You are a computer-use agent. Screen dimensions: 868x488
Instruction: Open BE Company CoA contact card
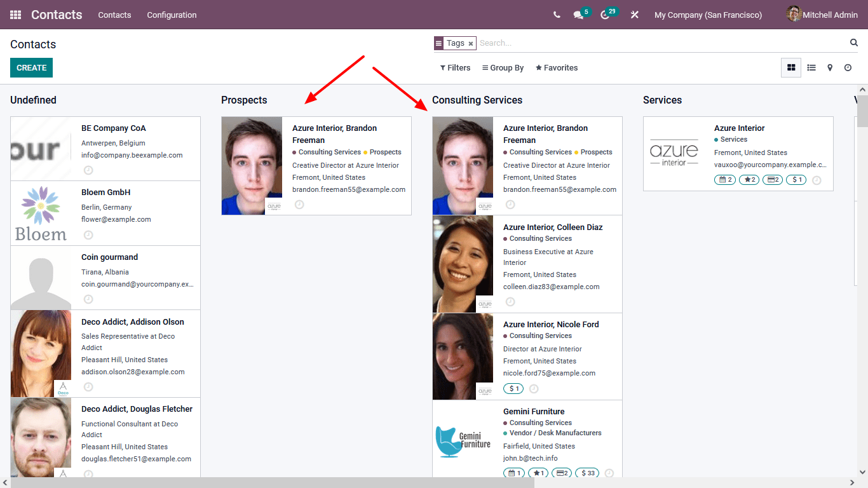click(105, 149)
